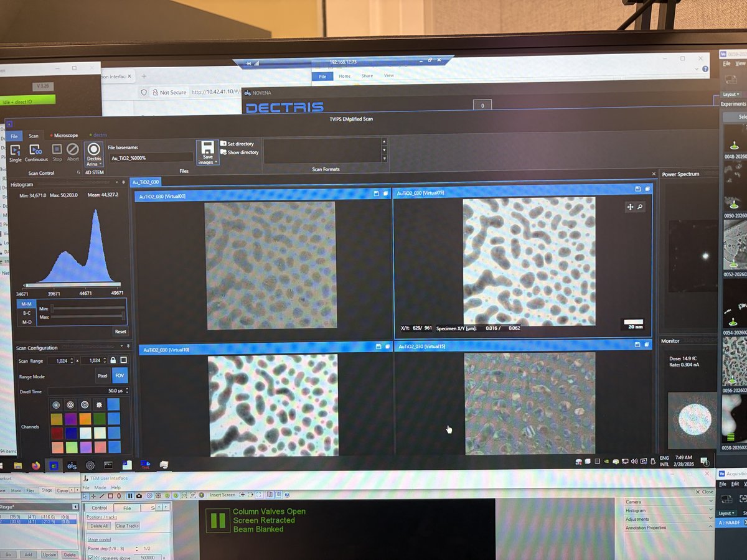Image resolution: width=747 pixels, height=560 pixels.
Task: Abort the current scan
Action: [x=72, y=149]
